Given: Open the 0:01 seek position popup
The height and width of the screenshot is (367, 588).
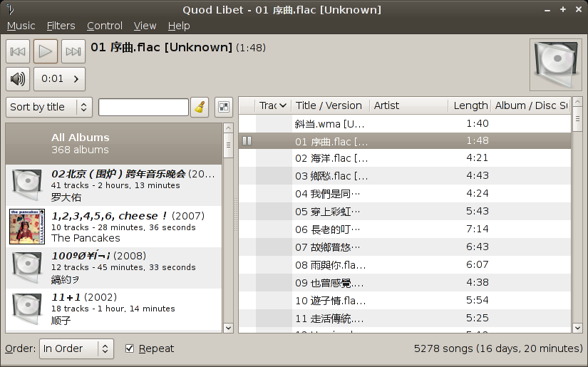Looking at the screenshot, I should click(x=60, y=79).
